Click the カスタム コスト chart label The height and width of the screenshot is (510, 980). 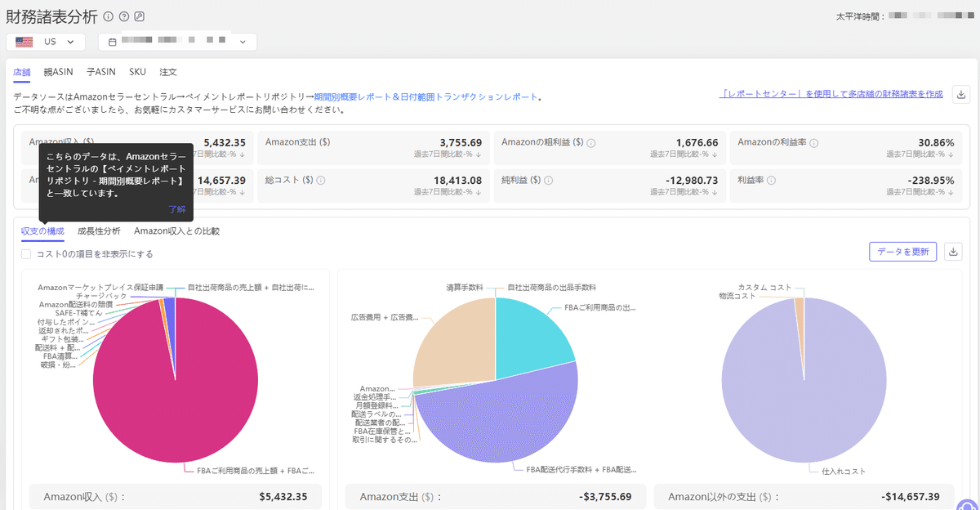pyautogui.click(x=764, y=288)
